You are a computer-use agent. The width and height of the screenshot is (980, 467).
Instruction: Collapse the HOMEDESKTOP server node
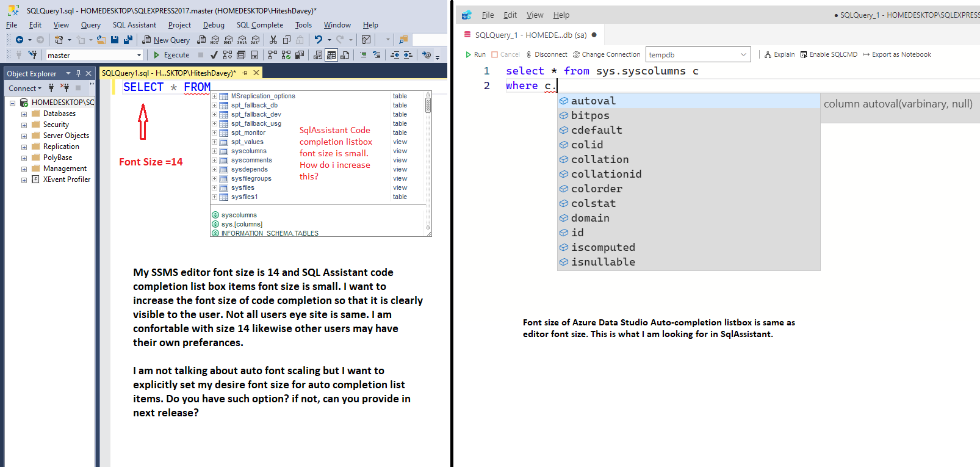point(12,103)
